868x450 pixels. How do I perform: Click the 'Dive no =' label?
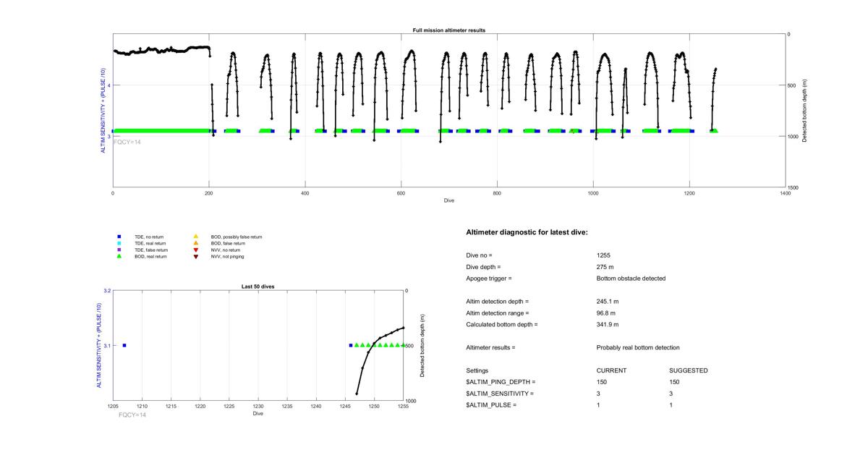[479, 255]
